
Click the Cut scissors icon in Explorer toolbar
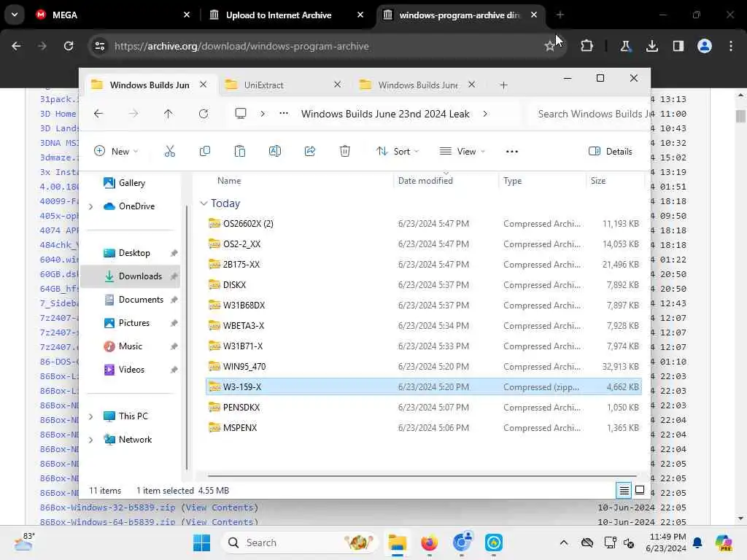click(x=169, y=152)
